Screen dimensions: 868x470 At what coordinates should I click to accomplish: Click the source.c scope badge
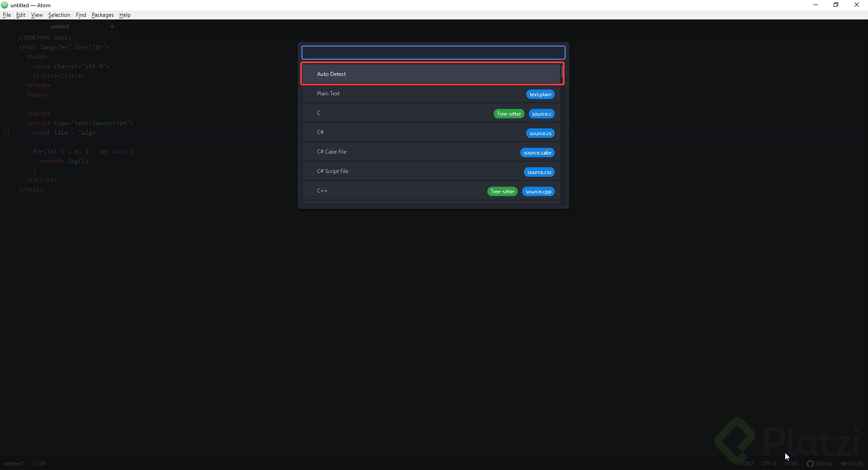[x=542, y=114]
